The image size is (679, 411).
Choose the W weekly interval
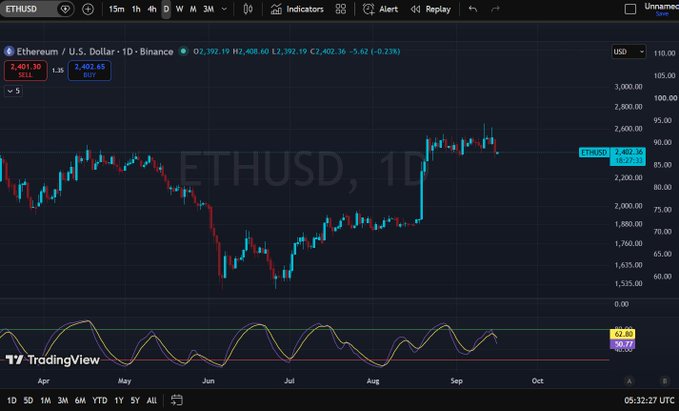[179, 9]
